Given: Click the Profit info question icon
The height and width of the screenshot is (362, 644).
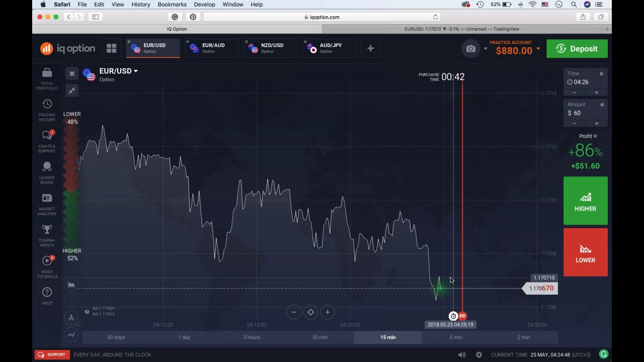Looking at the screenshot, I should (x=595, y=136).
